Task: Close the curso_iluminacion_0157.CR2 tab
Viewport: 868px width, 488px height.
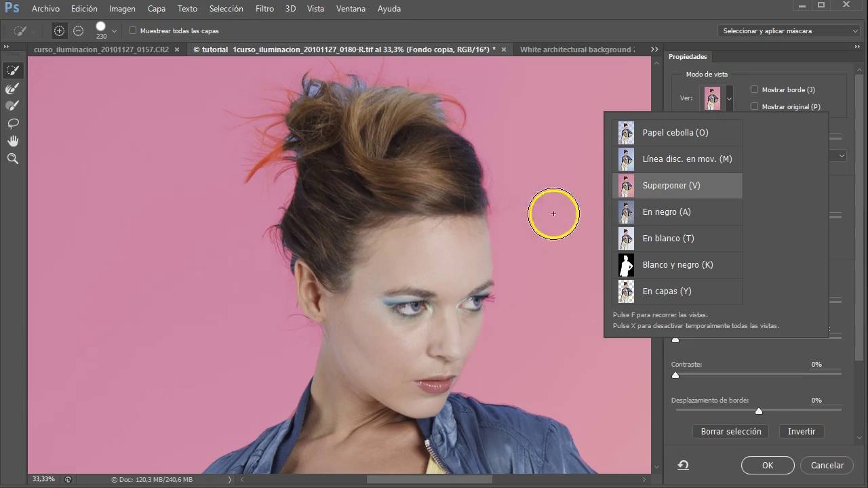Action: coord(177,49)
